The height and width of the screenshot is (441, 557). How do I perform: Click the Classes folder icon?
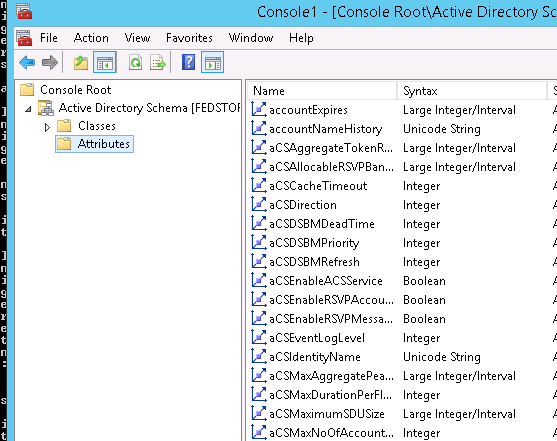(64, 126)
